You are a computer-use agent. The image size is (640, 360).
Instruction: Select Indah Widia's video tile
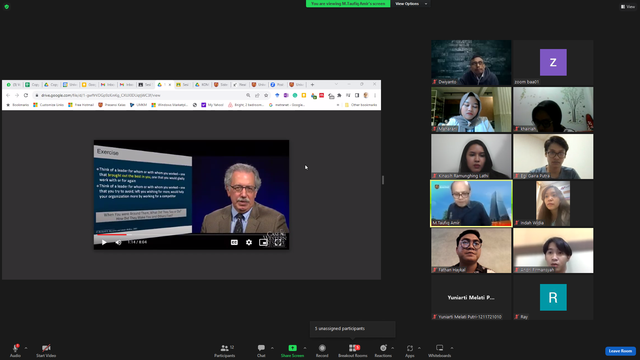coord(553,203)
